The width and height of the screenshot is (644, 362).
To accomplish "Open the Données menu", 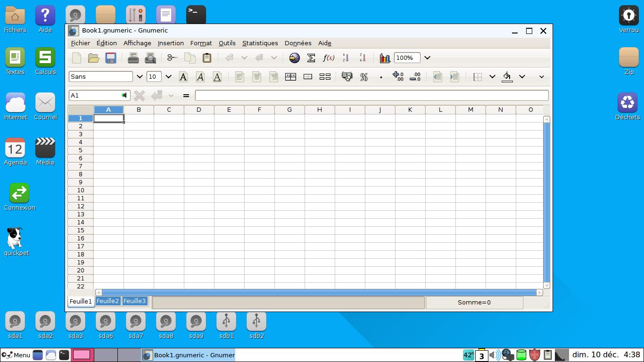I will [x=298, y=43].
